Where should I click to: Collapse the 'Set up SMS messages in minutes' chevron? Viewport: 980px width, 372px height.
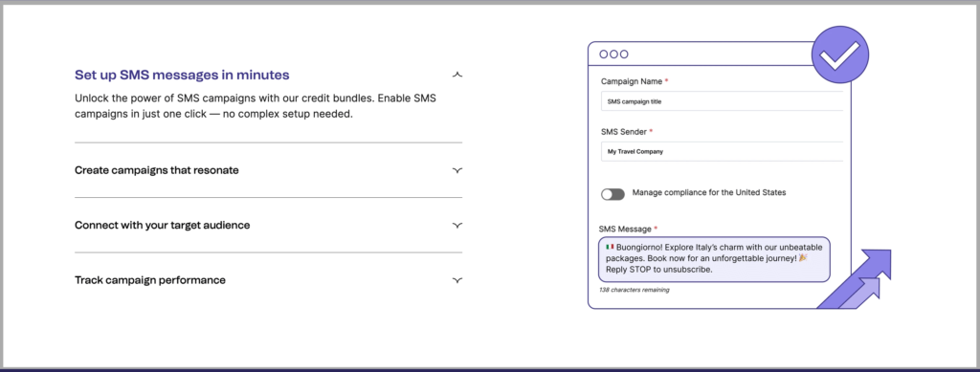coord(457,75)
